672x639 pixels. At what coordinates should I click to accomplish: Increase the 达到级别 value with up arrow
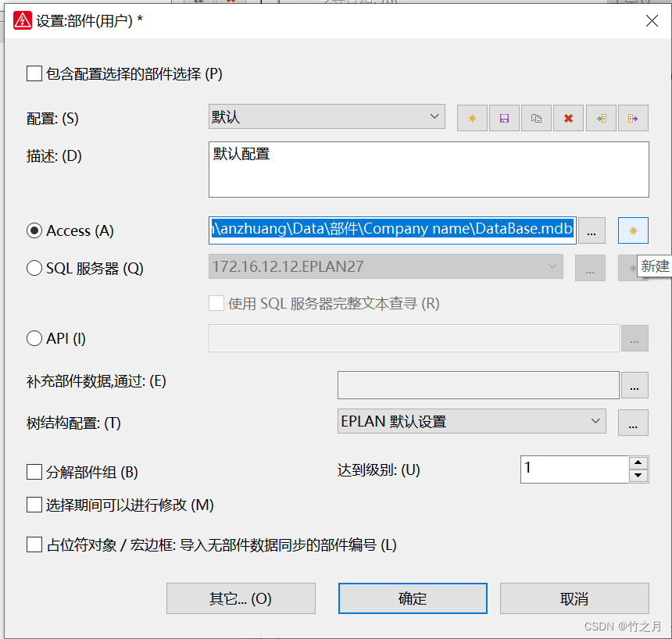click(638, 463)
